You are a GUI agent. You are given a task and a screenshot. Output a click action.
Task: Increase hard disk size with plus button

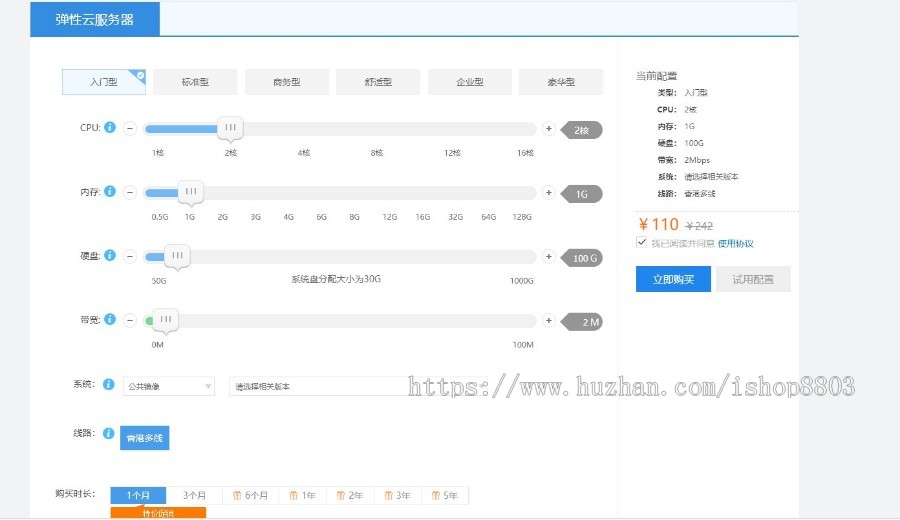point(549,257)
